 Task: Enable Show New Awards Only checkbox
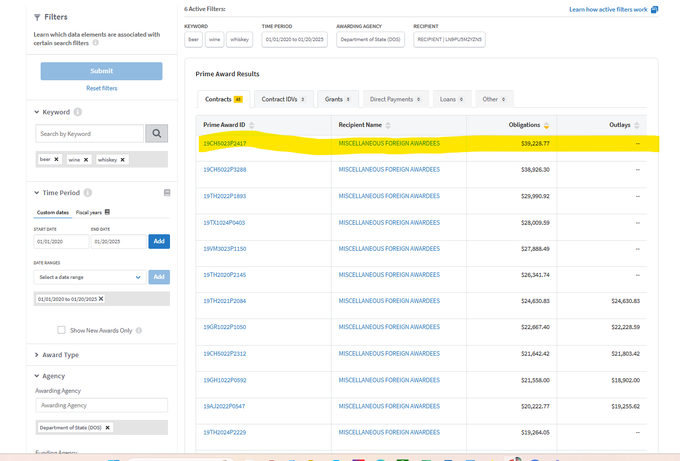[63, 330]
